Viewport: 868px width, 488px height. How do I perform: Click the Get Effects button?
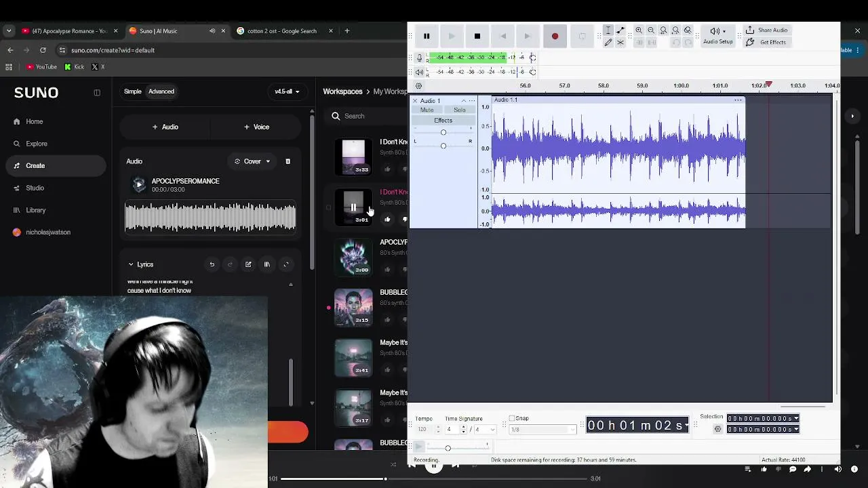point(766,42)
